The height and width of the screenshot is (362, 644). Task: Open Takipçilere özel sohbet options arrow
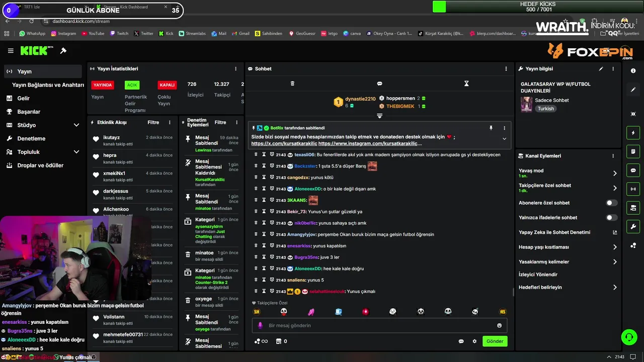click(x=615, y=188)
